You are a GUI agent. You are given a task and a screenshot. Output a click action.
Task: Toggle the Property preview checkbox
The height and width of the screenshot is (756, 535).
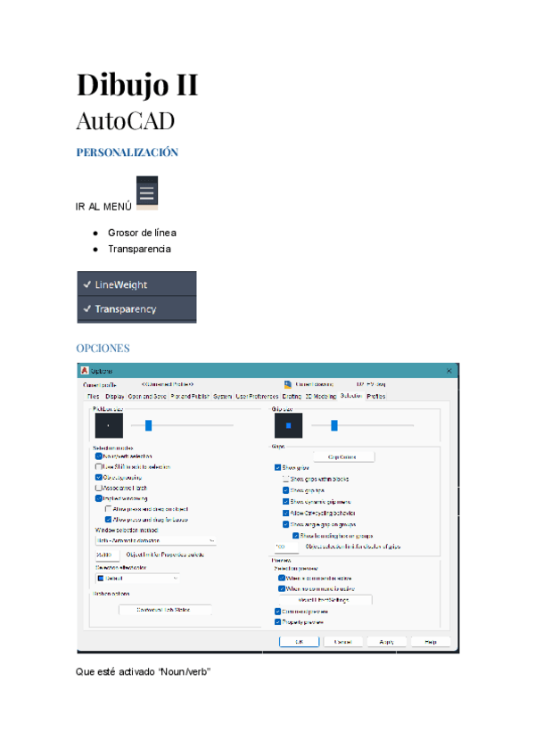point(278,622)
